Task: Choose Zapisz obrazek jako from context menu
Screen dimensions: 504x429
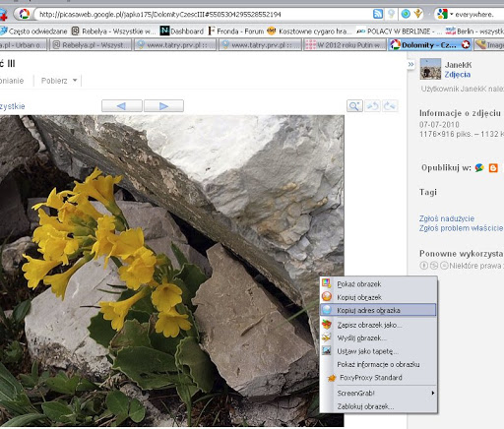Action: (378, 325)
